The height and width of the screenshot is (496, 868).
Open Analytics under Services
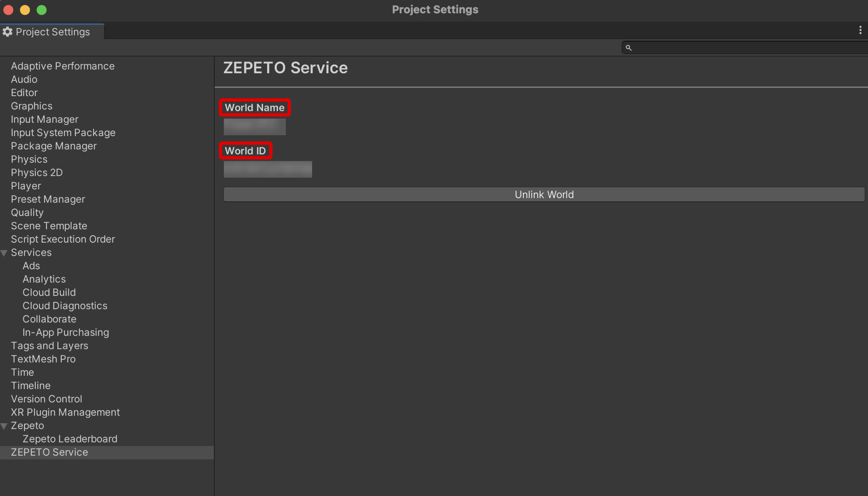click(x=44, y=279)
